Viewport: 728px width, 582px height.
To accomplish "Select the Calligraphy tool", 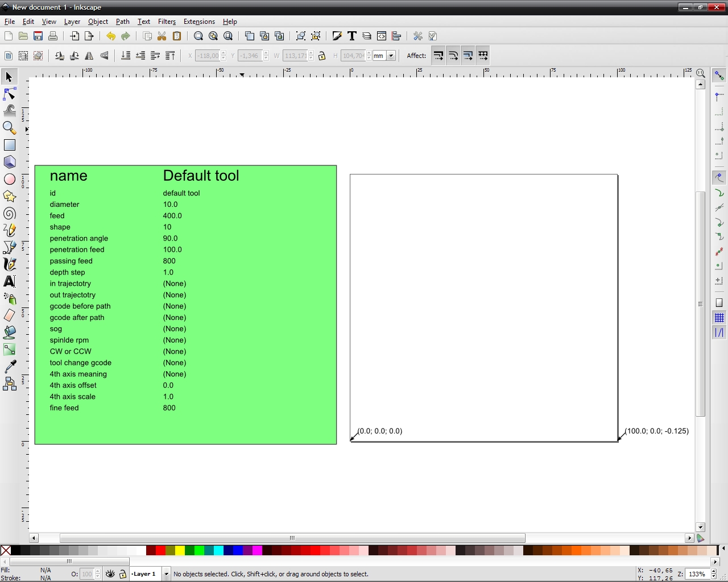I will (9, 264).
